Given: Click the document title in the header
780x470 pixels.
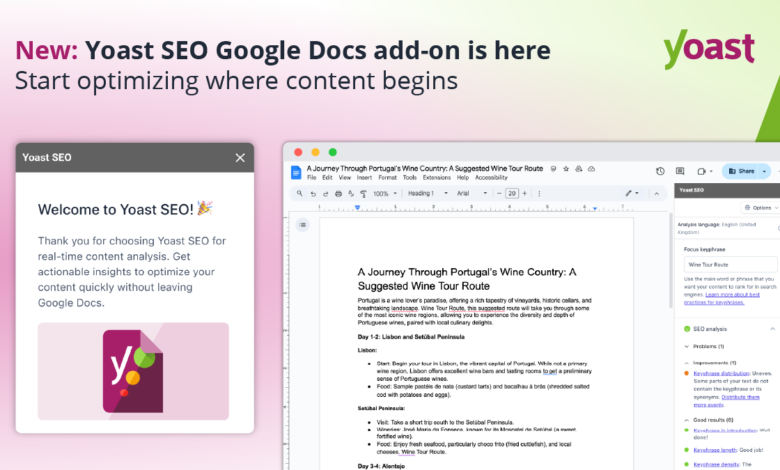Looking at the screenshot, I should [x=425, y=169].
